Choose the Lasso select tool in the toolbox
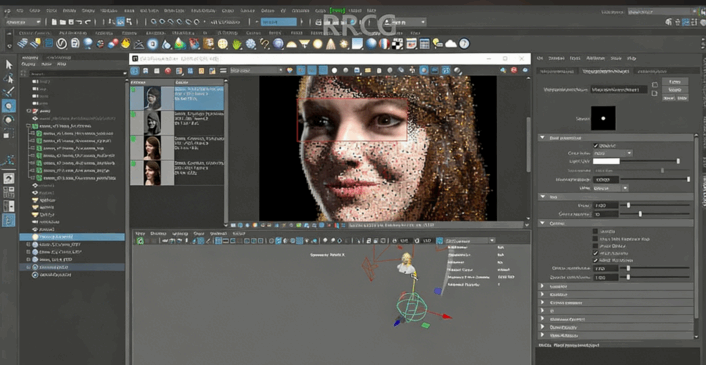 (x=9, y=78)
